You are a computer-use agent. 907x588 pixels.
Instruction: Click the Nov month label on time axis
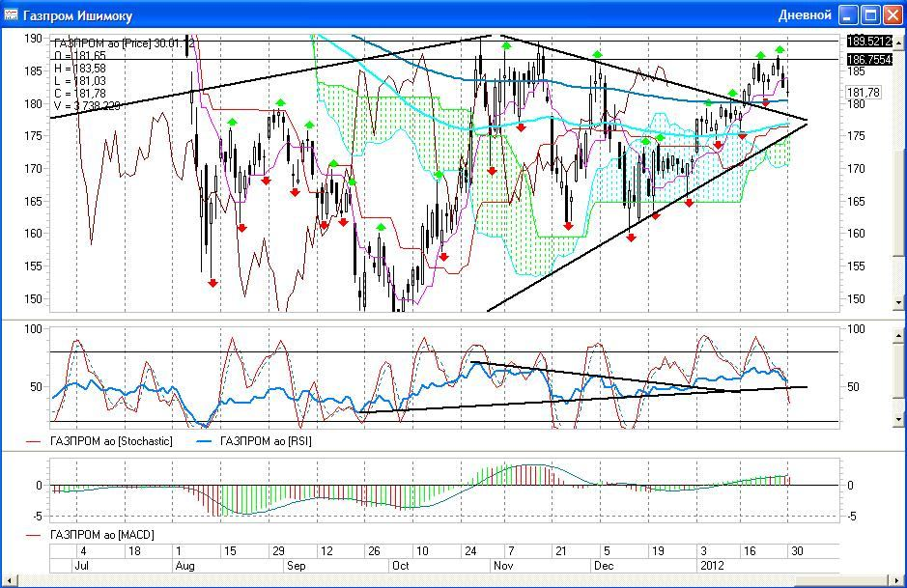[x=503, y=566]
